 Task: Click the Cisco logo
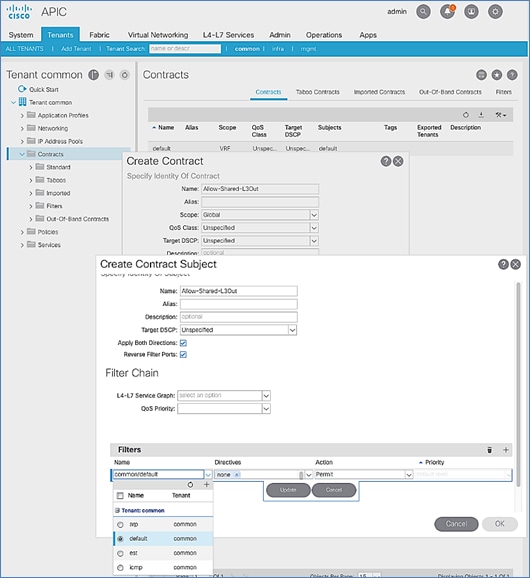click(x=19, y=12)
